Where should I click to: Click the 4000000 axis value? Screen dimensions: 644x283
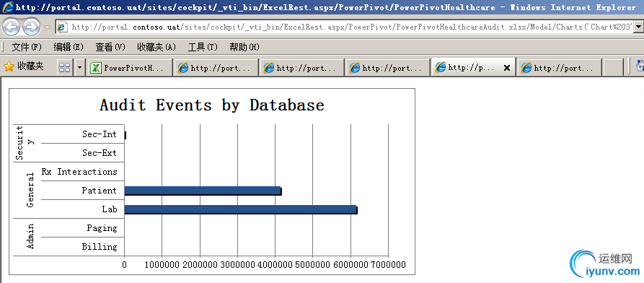click(275, 265)
